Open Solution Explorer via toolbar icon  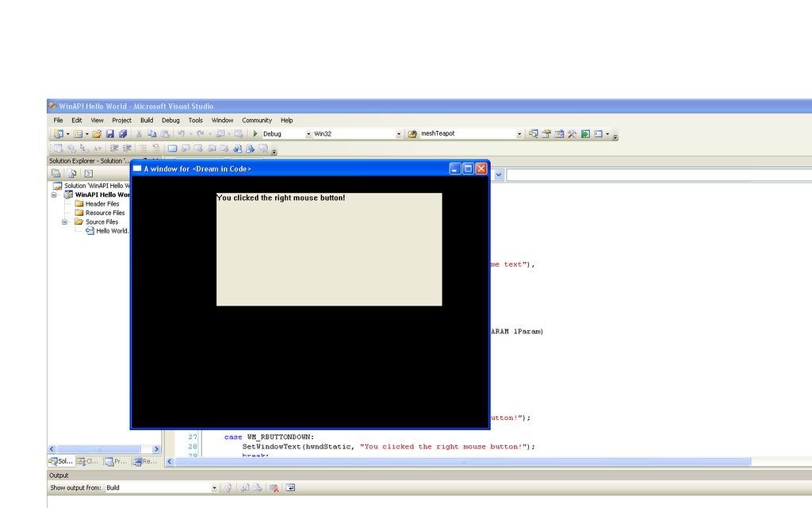tap(533, 133)
